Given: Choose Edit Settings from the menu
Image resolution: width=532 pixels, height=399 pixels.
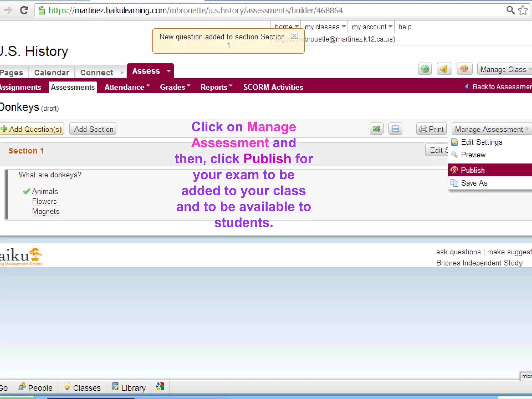Looking at the screenshot, I should (x=490, y=142).
